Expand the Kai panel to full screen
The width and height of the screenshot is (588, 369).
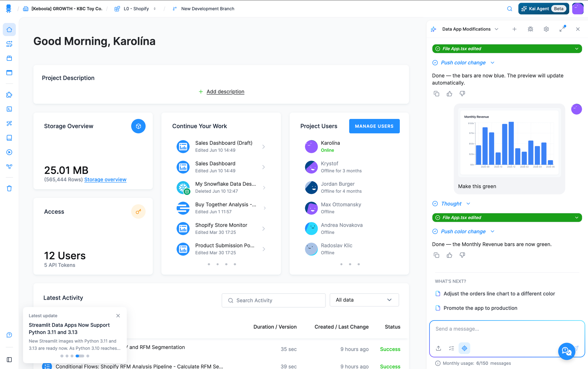click(x=562, y=29)
